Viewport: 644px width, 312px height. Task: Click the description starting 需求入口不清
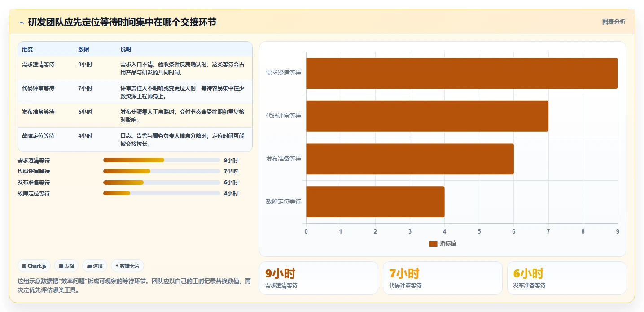[x=183, y=69]
